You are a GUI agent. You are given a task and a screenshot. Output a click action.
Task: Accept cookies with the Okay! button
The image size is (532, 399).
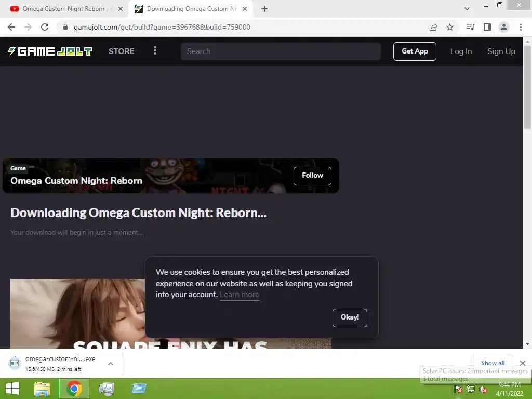(350, 317)
